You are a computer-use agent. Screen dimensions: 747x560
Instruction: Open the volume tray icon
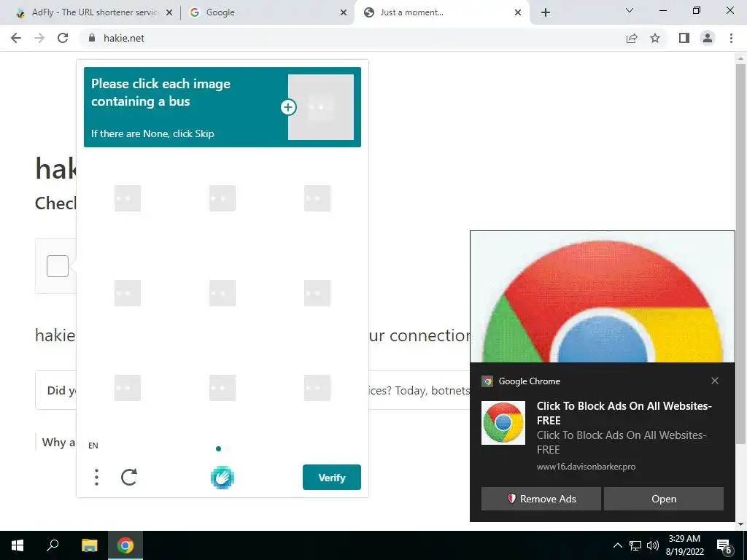tap(653, 545)
